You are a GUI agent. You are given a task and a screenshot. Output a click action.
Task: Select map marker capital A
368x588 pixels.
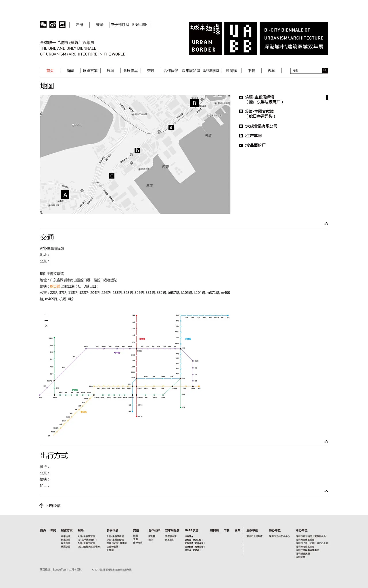[x=65, y=195]
